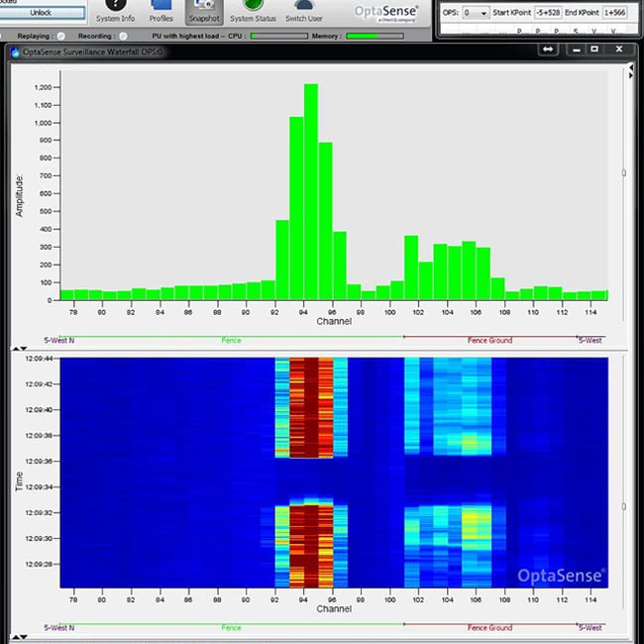Image resolution: width=644 pixels, height=644 pixels.
Task: Click the 12:09:36 time tick label
Action: tap(39, 462)
